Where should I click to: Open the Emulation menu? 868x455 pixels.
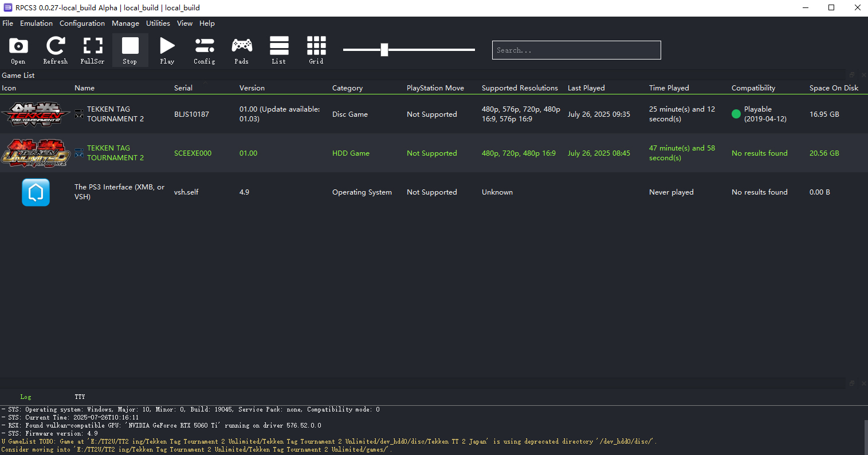coord(36,23)
